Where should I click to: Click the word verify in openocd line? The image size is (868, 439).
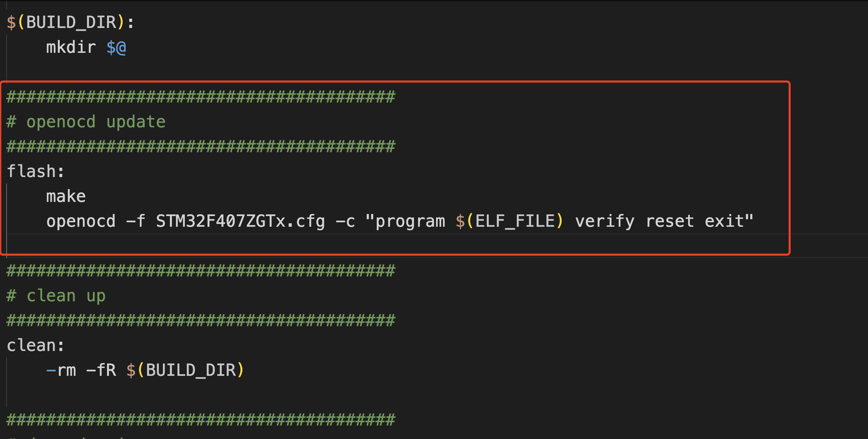605,221
